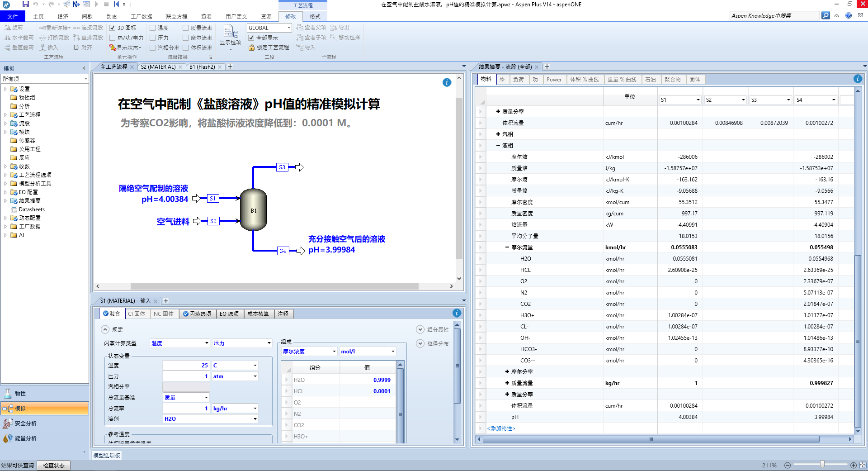Switch to the 主页 ribbon tab

tap(38, 16)
